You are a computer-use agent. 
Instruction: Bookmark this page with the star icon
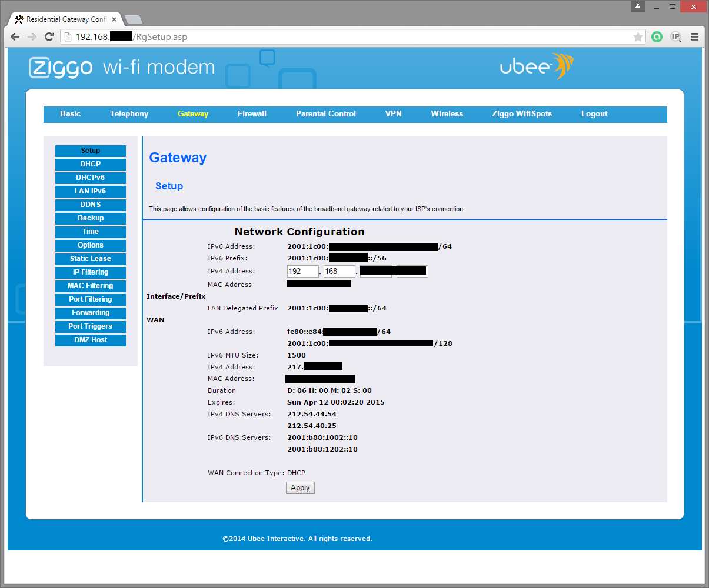[x=638, y=37]
